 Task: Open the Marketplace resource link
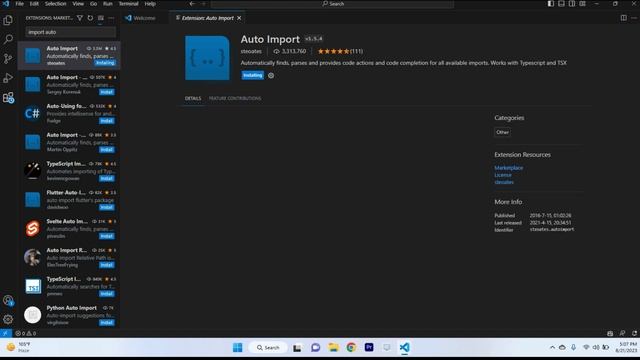click(x=509, y=168)
